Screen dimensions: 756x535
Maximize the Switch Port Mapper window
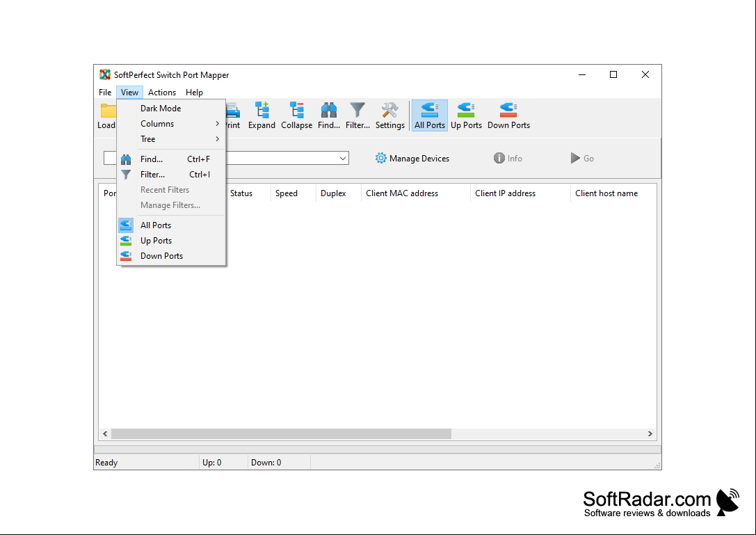(613, 74)
